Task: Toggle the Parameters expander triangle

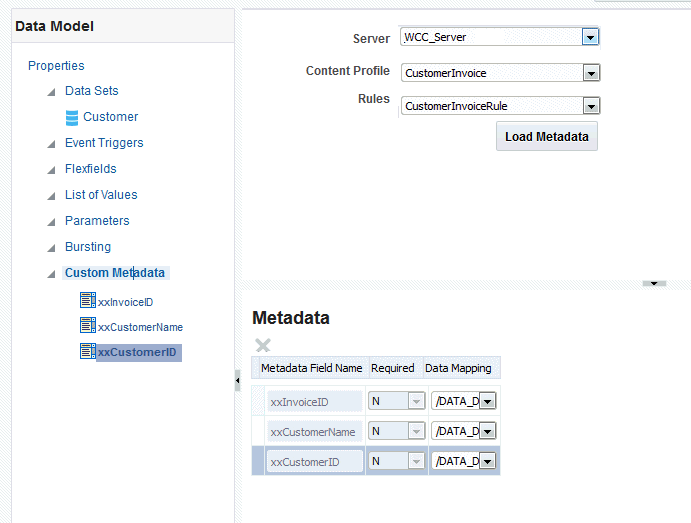Action: tap(52, 222)
